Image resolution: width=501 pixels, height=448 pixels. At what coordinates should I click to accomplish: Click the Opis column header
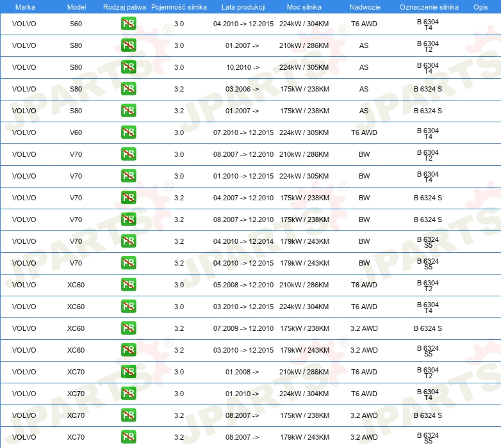480,7
